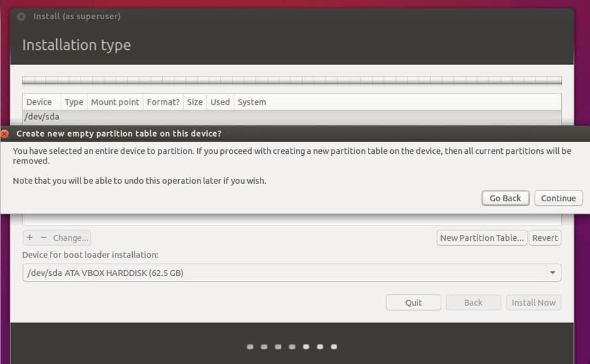Viewport: 590px width, 364px height.
Task: Click the Used column header
Action: 220,102
